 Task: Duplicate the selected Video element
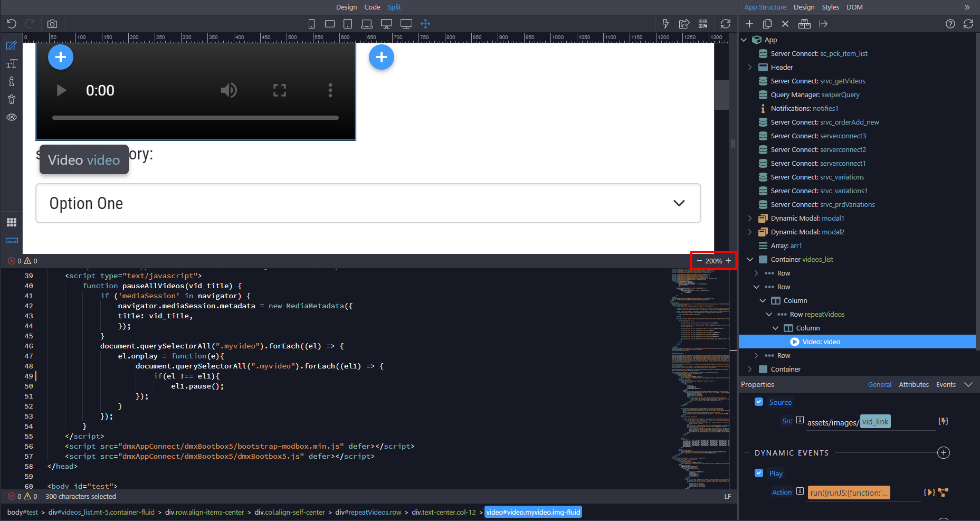767,24
